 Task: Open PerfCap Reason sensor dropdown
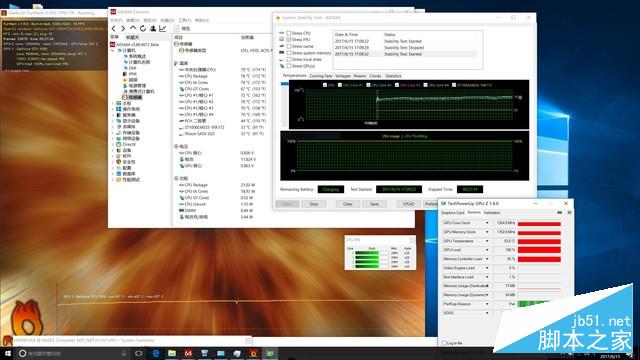point(487,304)
